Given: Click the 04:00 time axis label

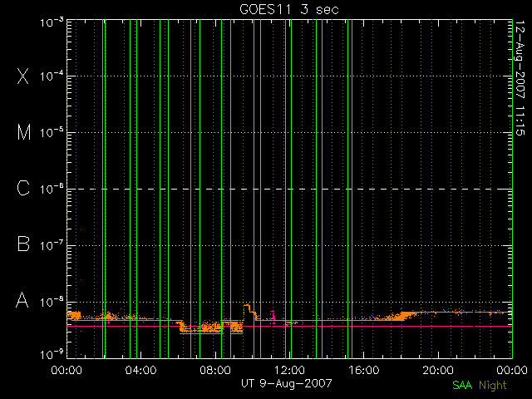Looking at the screenshot, I should click(x=140, y=370).
